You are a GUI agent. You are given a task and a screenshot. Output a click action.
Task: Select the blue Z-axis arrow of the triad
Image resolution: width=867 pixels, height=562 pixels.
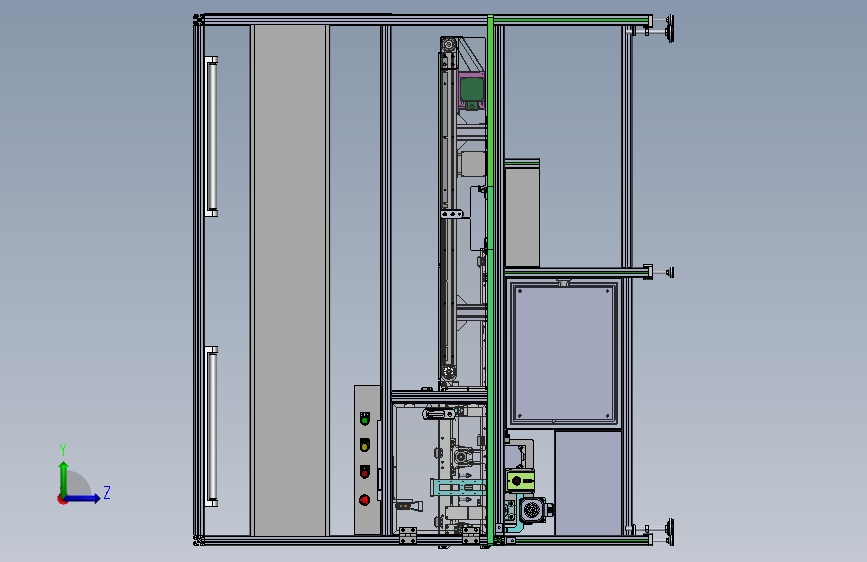click(x=82, y=498)
